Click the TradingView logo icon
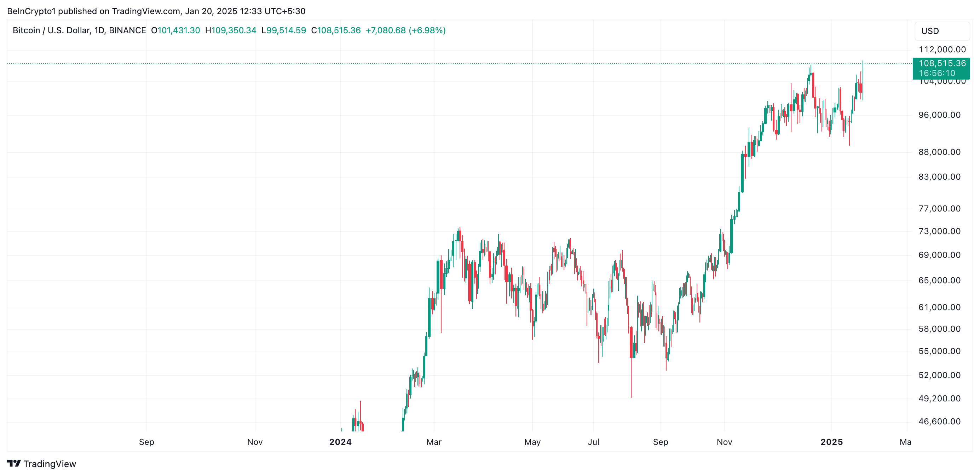The width and height of the screenshot is (980, 476). click(14, 464)
